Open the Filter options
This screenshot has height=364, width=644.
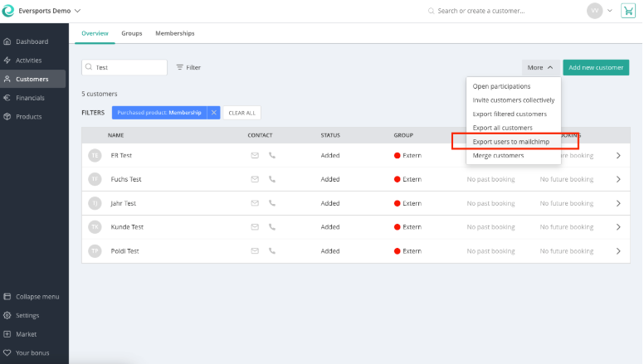pyautogui.click(x=188, y=67)
